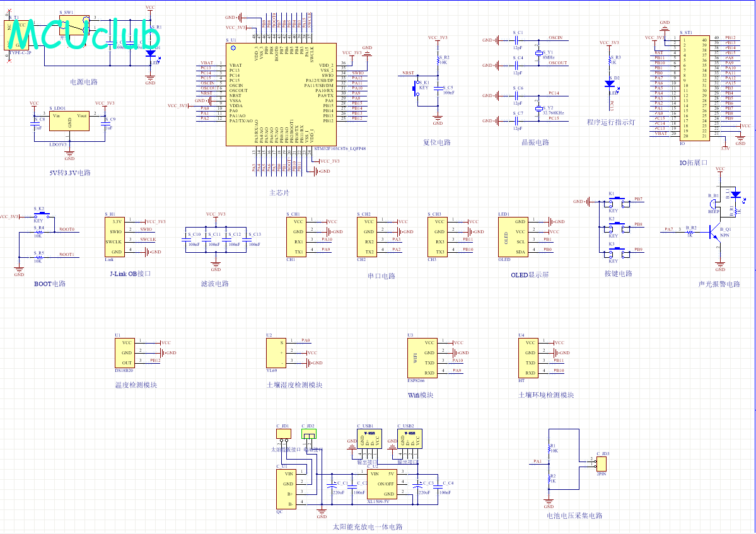Viewport: 756px width, 534px height.
Task: Select the S_CH2 serial connector block
Action: click(x=367, y=236)
